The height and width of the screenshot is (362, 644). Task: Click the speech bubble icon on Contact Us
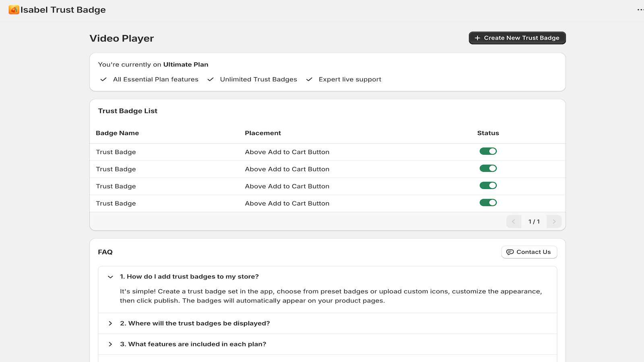coord(510,252)
